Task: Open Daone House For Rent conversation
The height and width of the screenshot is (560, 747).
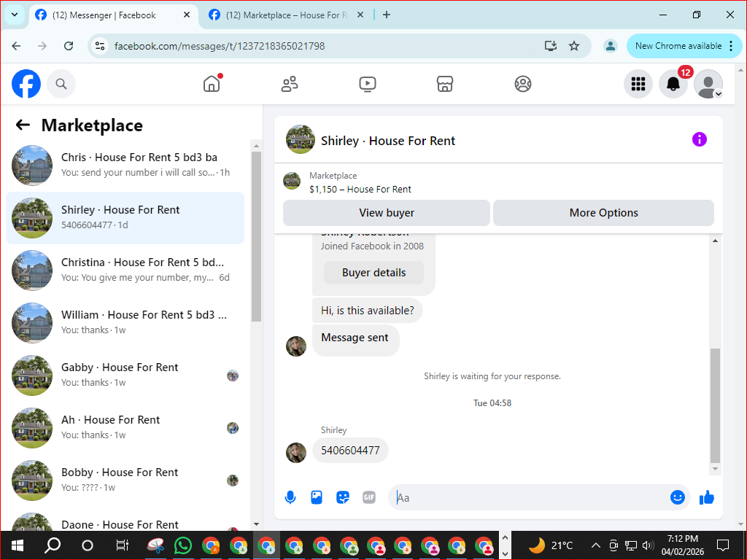Action: tap(125, 521)
